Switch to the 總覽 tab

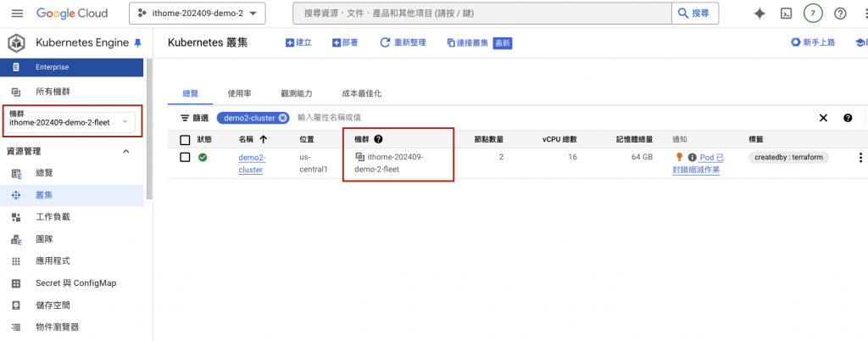tap(191, 93)
